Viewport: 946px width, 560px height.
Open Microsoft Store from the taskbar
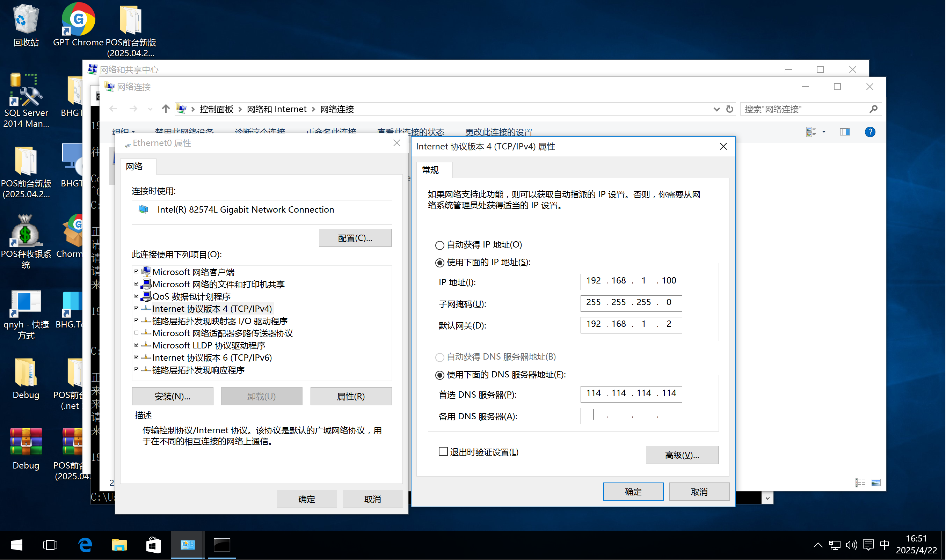[153, 545]
